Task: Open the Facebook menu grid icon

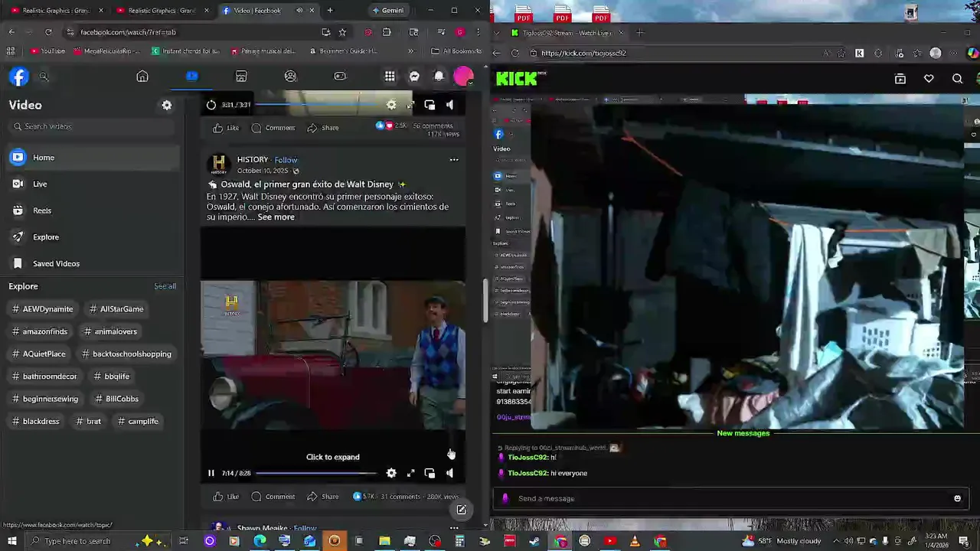Action: tap(390, 77)
